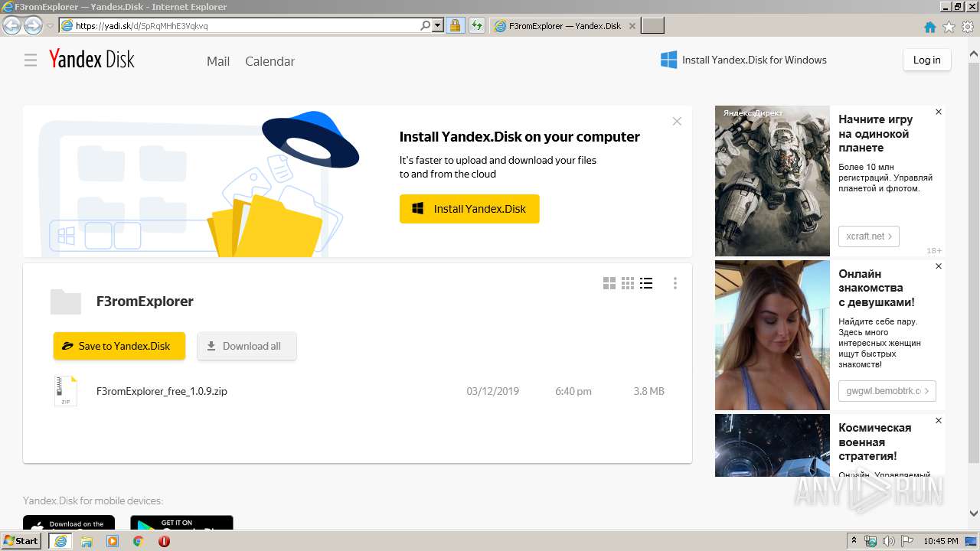This screenshot has height=551, width=980.
Task: Click the Refresh page icon
Action: 476,25
